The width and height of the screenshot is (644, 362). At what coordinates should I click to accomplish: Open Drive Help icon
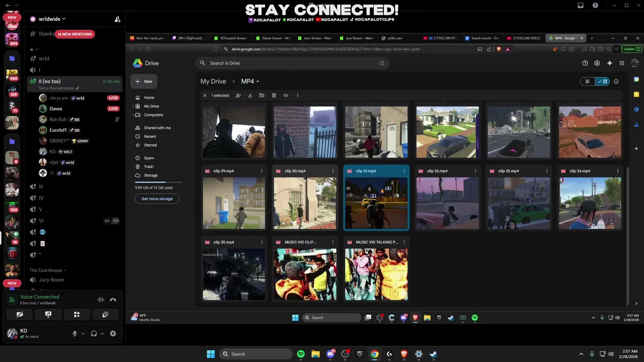(585, 63)
